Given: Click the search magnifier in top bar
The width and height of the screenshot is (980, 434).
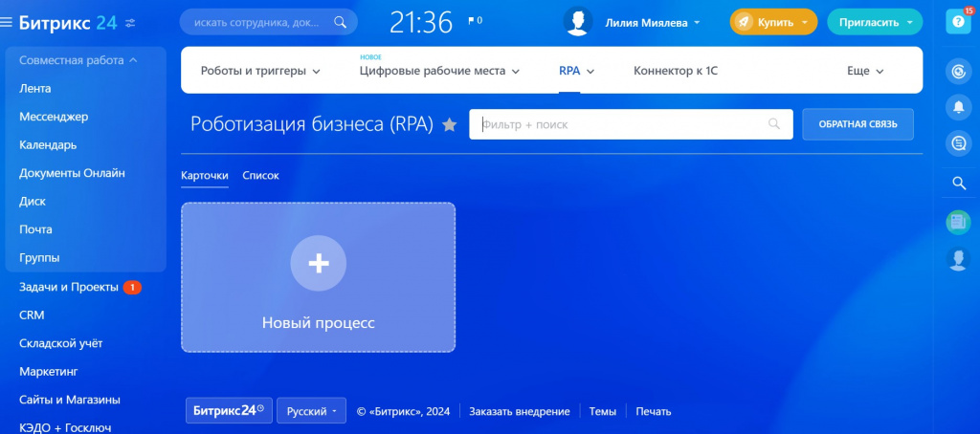Looking at the screenshot, I should [x=340, y=23].
